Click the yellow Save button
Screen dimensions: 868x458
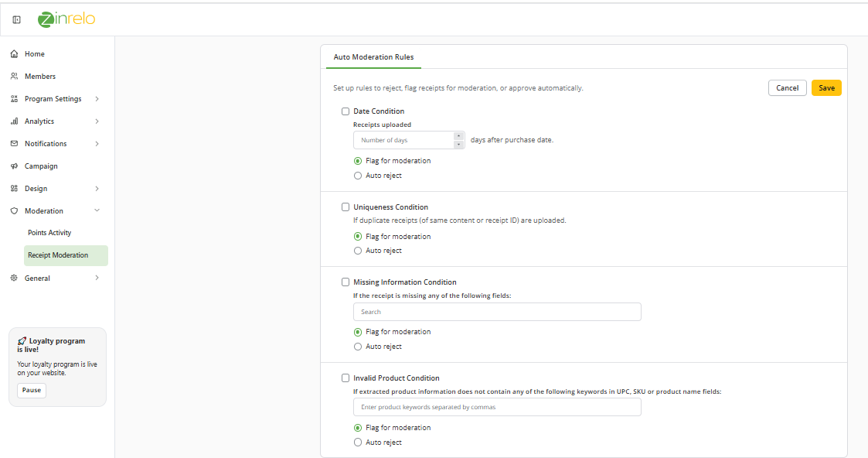[826, 88]
